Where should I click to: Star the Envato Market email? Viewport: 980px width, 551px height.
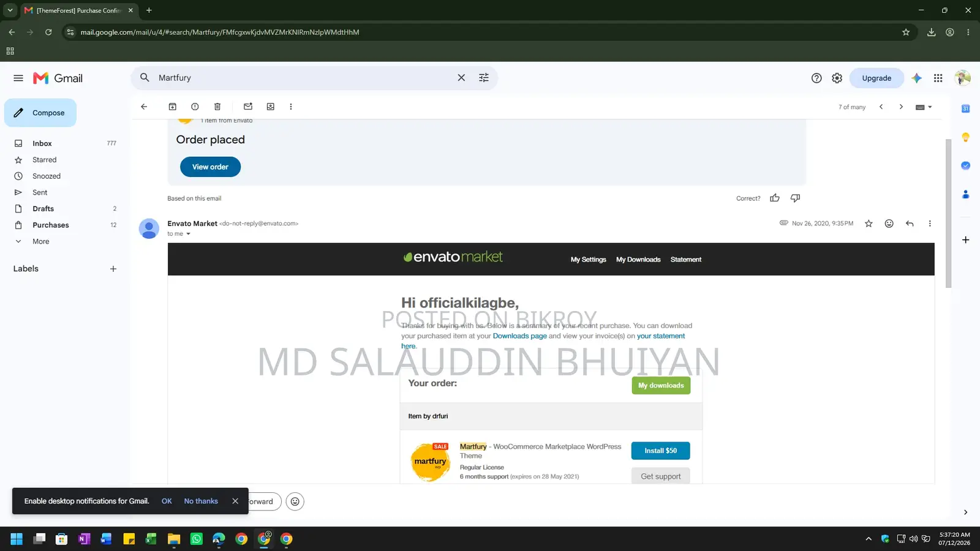click(869, 223)
